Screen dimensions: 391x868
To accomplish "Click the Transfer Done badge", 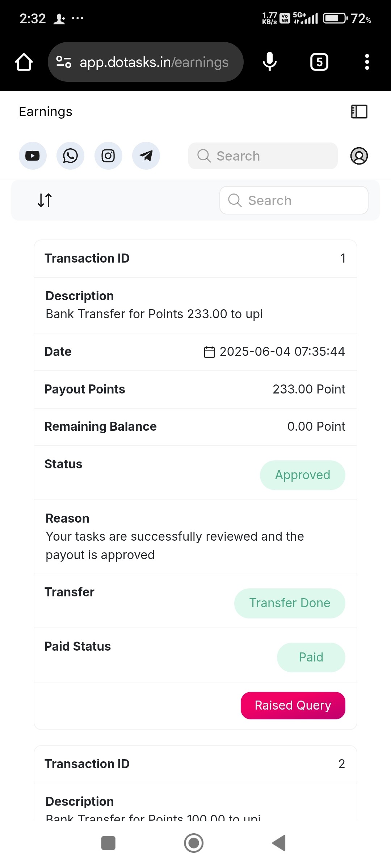I will click(290, 603).
